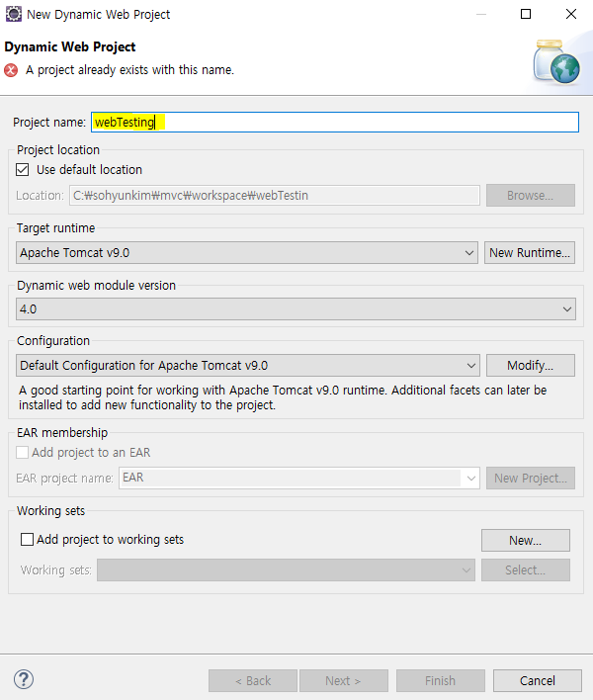Click the Eclipse icon in the title bar
The image size is (593, 700).
(x=14, y=14)
